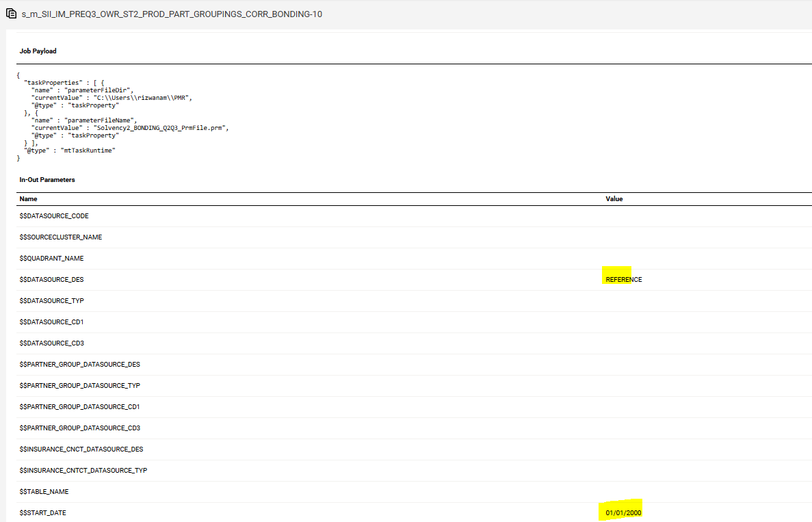Select the $$INSURANCE_CNCT_DATASOURCE_DES parameter
The image size is (812, 522).
pos(81,449)
